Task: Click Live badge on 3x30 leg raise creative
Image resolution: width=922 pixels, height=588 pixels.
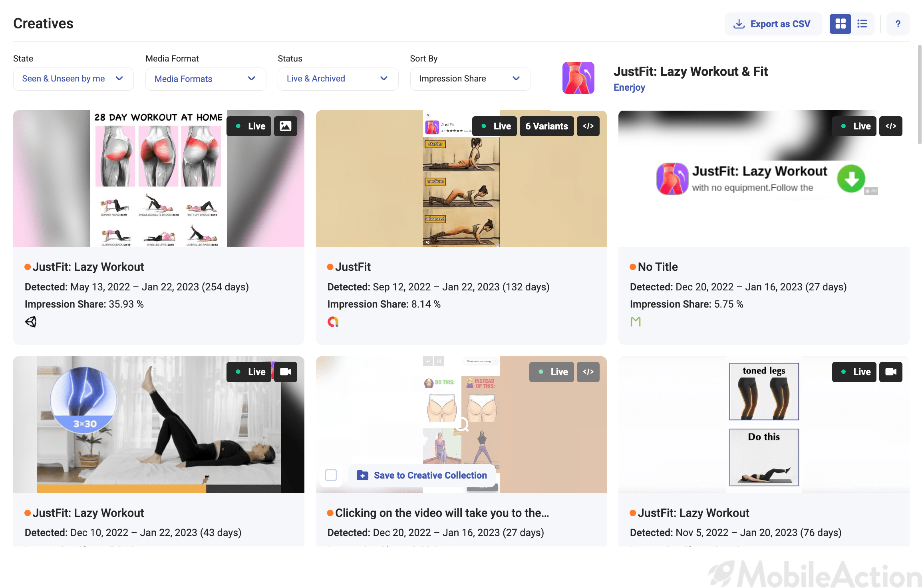Action: 249,372
